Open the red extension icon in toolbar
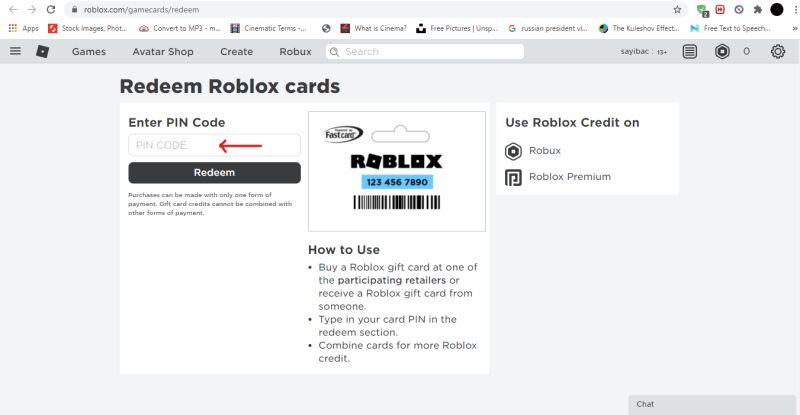Screen dimensions: 800x415 pos(720,9)
